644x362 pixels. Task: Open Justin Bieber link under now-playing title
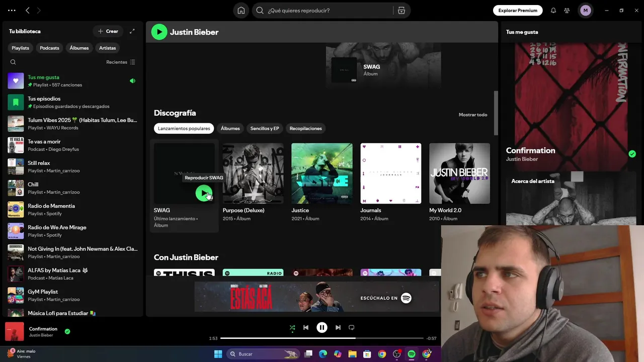coord(41,335)
